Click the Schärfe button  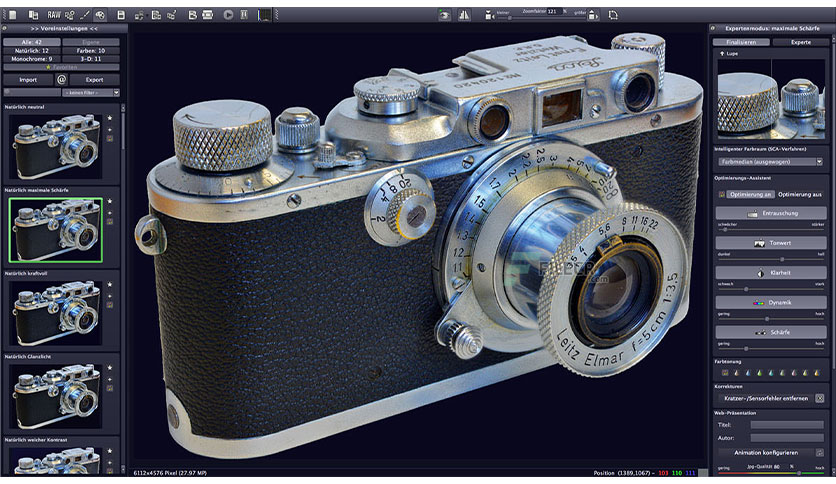click(x=770, y=332)
